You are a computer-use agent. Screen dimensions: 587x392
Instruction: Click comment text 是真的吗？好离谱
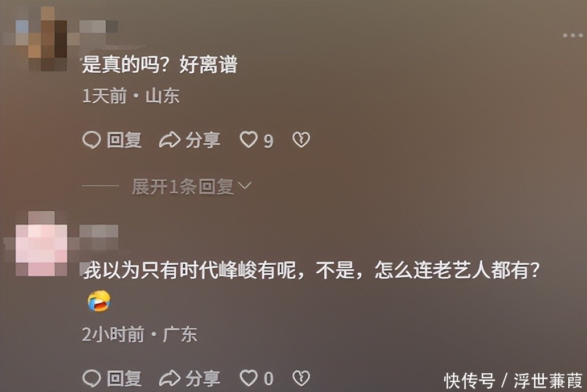[x=159, y=65]
